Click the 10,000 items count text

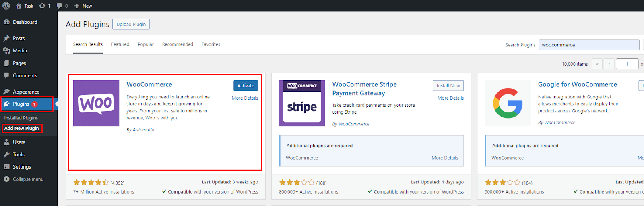(575, 64)
